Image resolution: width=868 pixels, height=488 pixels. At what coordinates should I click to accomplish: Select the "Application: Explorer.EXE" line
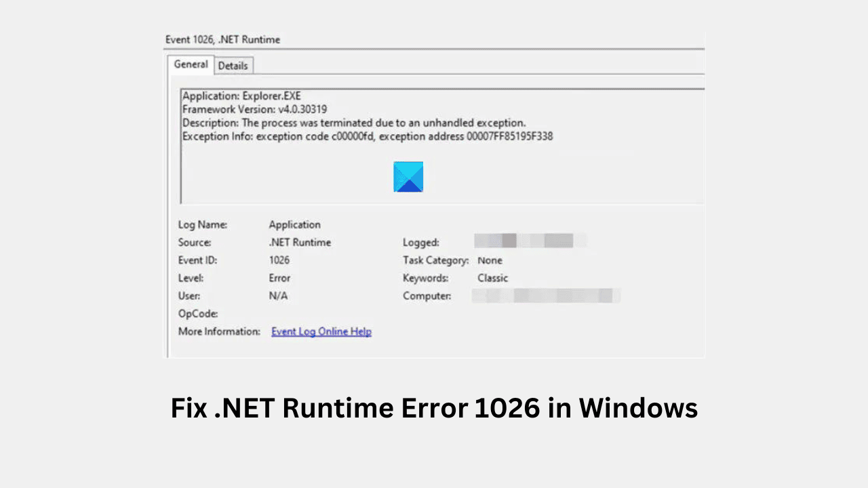point(241,96)
